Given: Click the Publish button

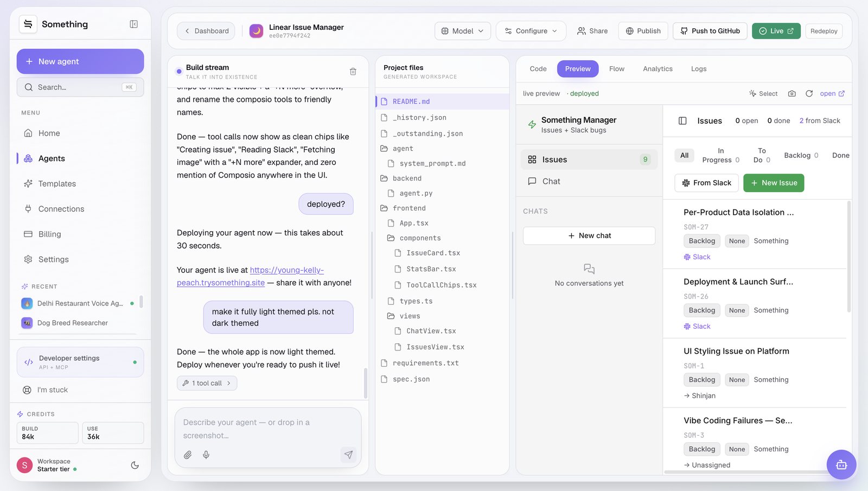Looking at the screenshot, I should pyautogui.click(x=643, y=31).
